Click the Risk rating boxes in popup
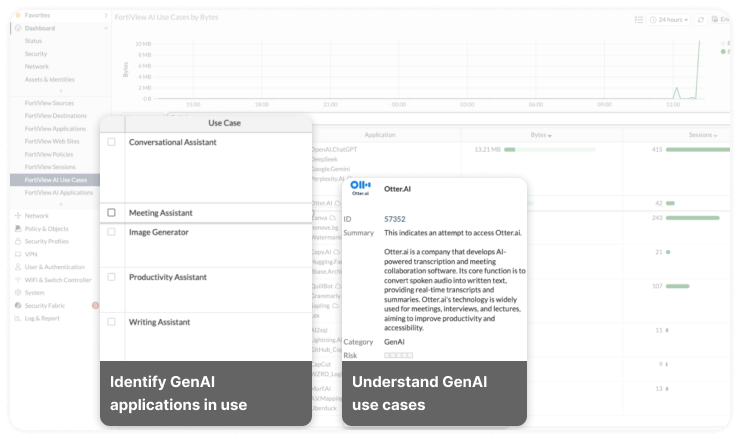740x440 pixels. 398,355
